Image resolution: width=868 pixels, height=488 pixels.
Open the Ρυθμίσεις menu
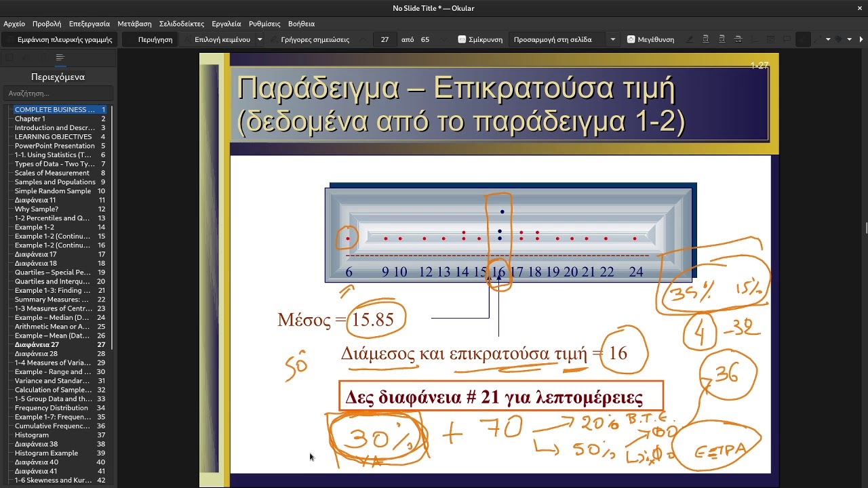tap(264, 24)
